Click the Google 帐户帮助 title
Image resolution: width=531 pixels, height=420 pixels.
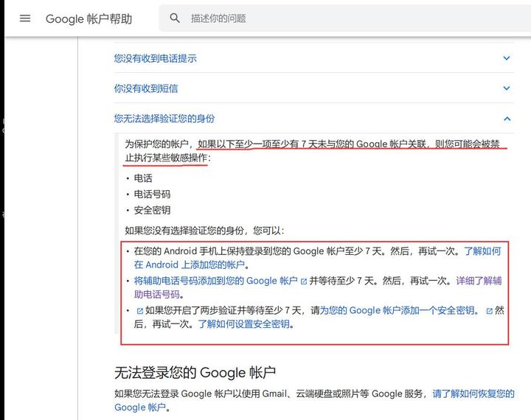coord(88,18)
